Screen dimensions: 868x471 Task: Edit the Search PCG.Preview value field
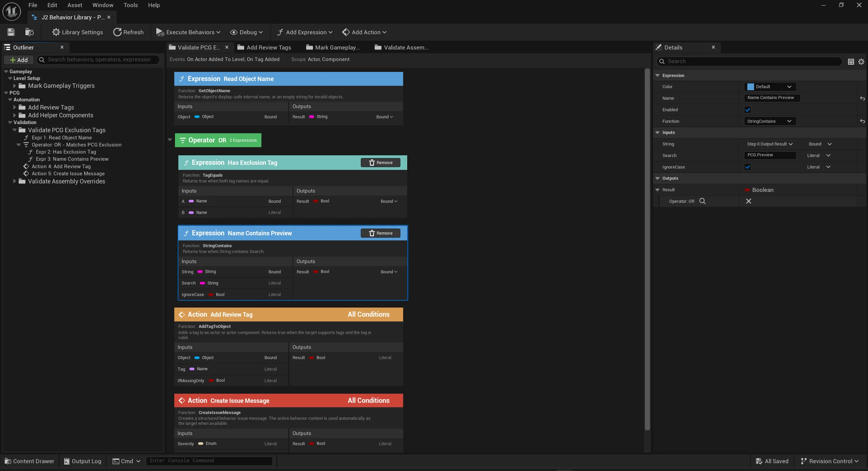(770, 155)
